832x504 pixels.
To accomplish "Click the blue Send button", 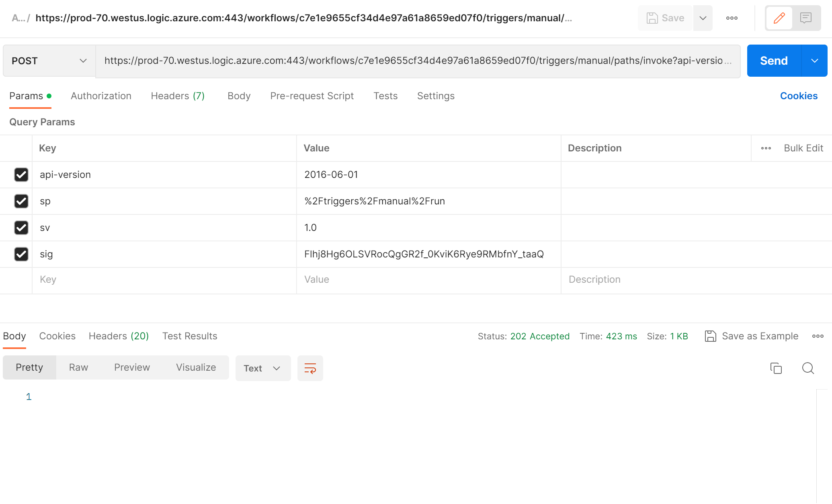I will click(774, 61).
